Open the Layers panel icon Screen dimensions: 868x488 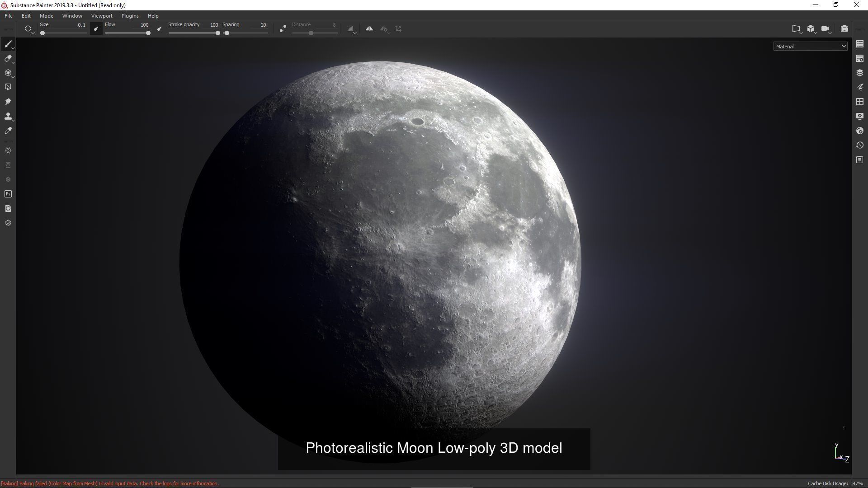pyautogui.click(x=860, y=73)
